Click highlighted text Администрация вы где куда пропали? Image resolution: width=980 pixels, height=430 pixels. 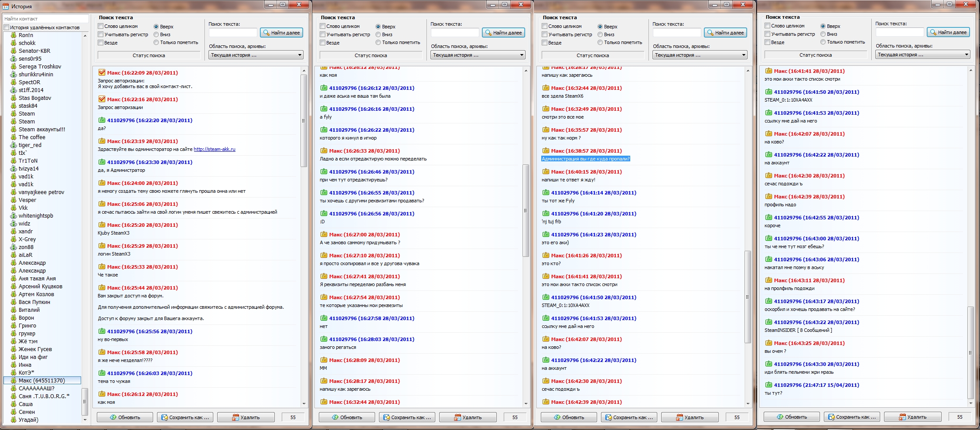[586, 159]
